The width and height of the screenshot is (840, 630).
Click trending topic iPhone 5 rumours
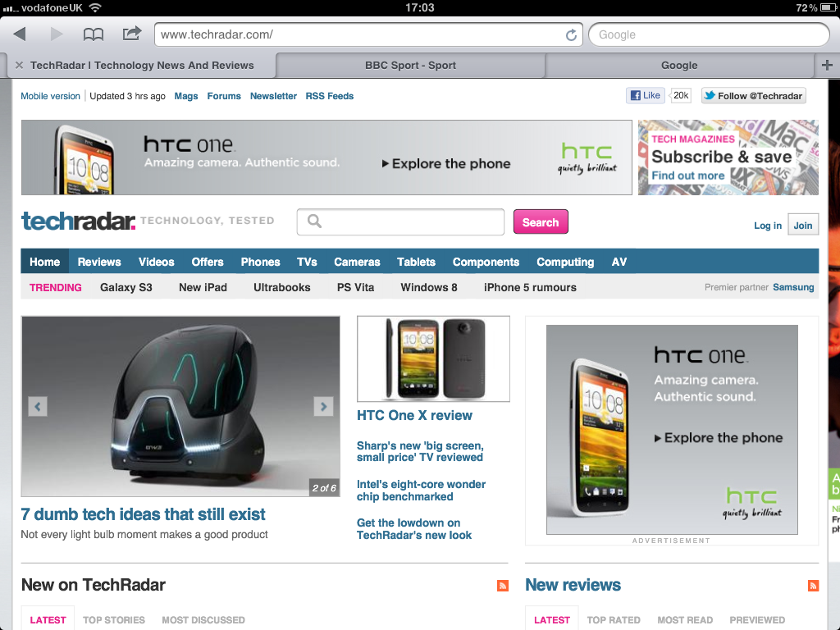pyautogui.click(x=531, y=287)
